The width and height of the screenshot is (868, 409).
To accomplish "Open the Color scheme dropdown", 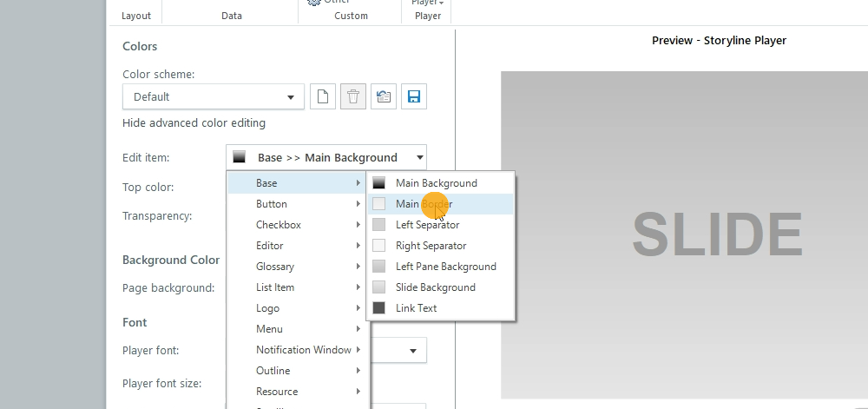I will click(x=214, y=96).
